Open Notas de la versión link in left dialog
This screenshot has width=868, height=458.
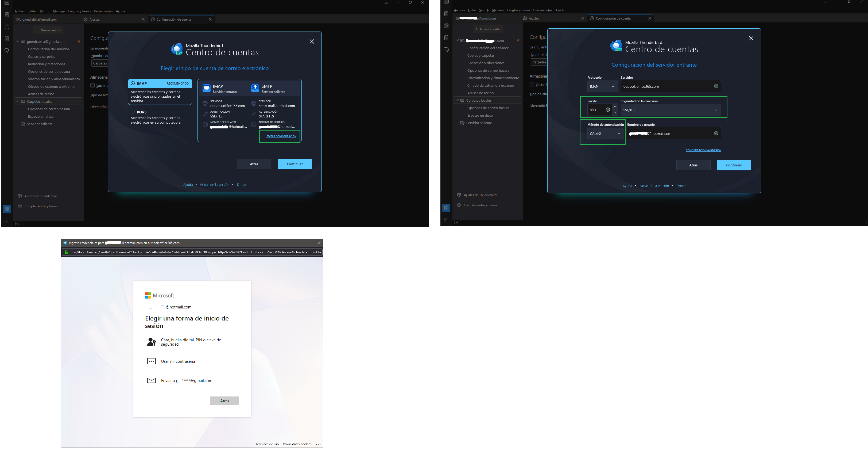coord(215,185)
